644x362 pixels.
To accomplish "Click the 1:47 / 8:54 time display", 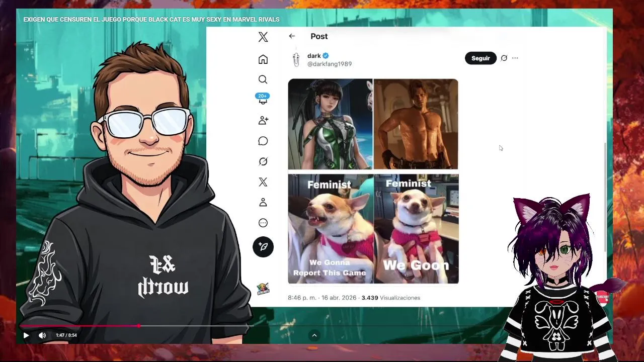I will point(66,335).
